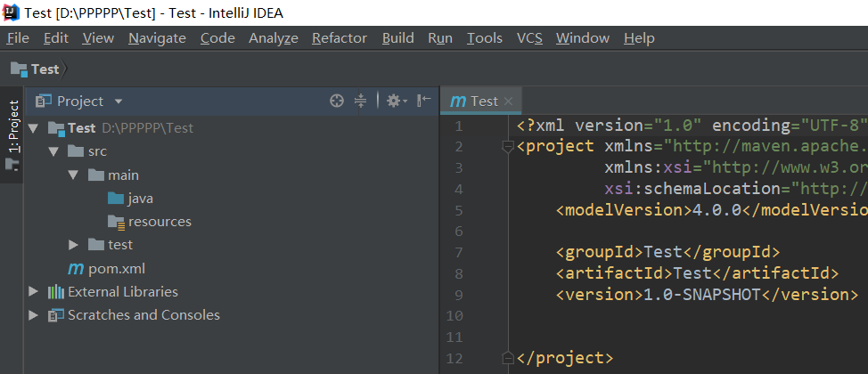Screen dimensions: 868x374
Task: Select the Test project root row
Action: click(232, 128)
